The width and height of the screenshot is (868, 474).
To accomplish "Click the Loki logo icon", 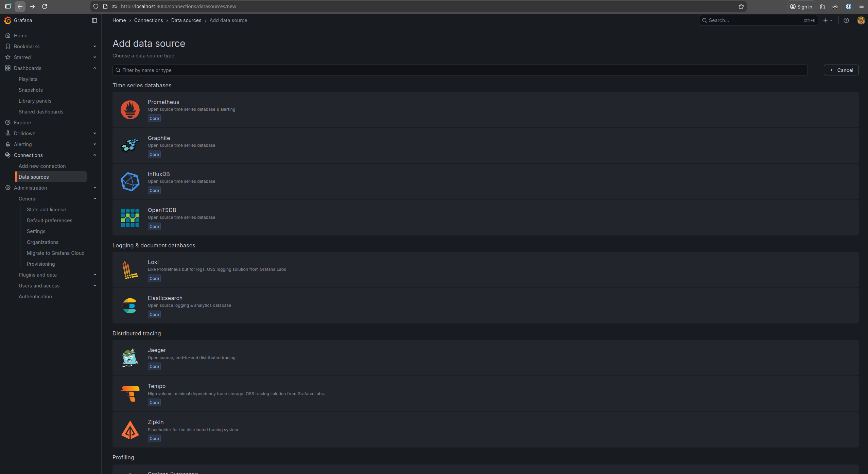I will [x=130, y=270].
